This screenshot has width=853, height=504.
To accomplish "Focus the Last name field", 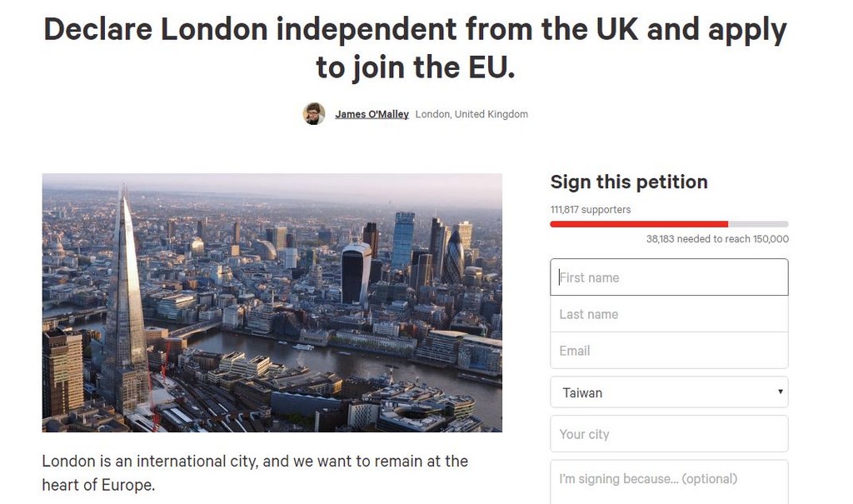I will pyautogui.click(x=669, y=314).
